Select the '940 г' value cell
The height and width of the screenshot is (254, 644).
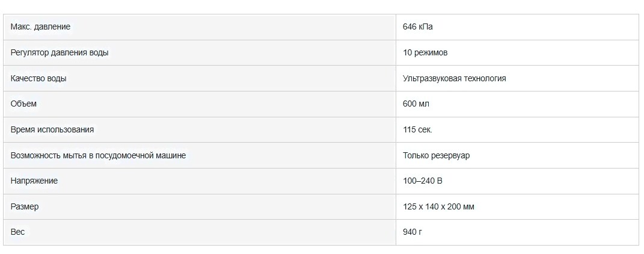[x=517, y=232]
